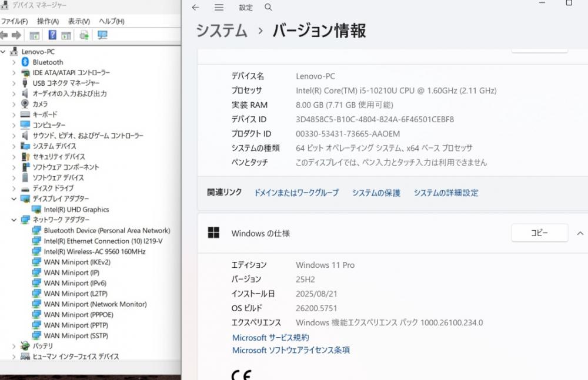Click the Windows logo in Windows の仕様
588x380 pixels.
(x=213, y=233)
